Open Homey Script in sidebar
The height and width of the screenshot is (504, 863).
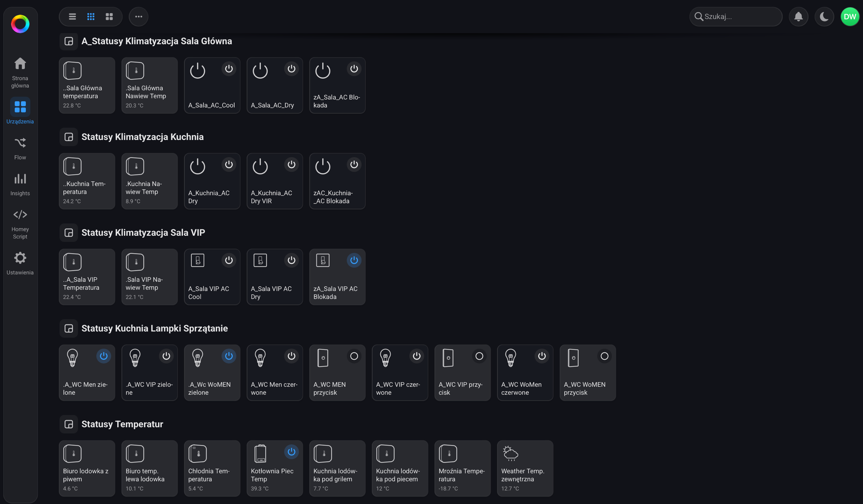point(20,224)
